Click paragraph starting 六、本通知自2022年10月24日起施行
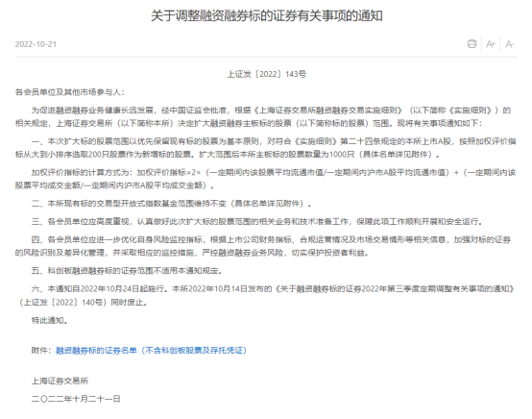Viewport: 532px width, 419px height. (x=266, y=295)
